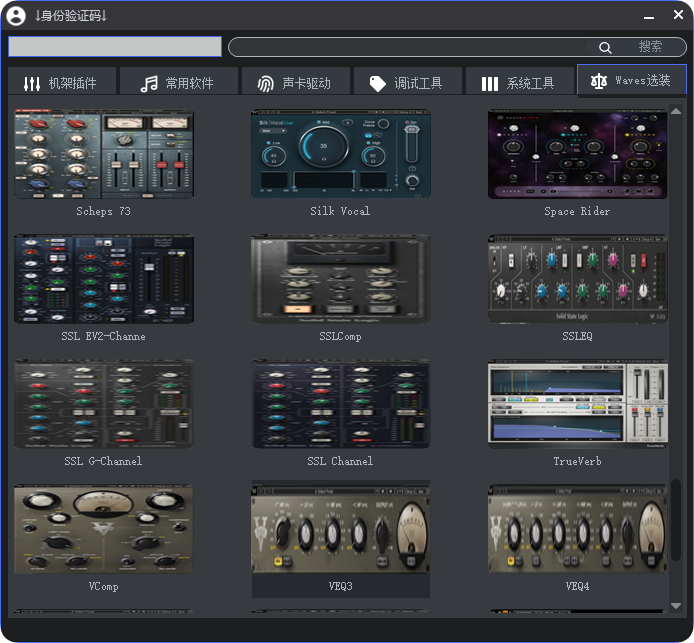Viewport: 694px width, 643px height.
Task: Click the "TrueVerb" label
Action: 577,461
